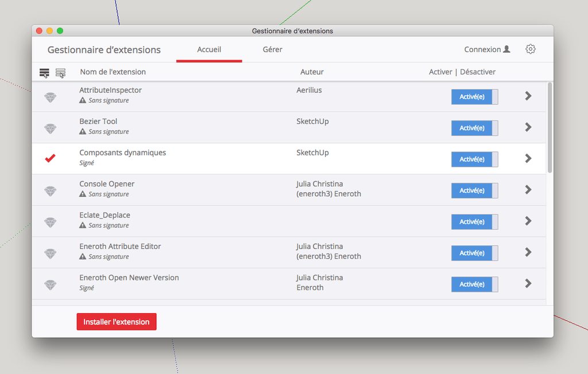Select the gem icon for Bezier Tool
Screen dimensions: 588x374
[51, 128]
